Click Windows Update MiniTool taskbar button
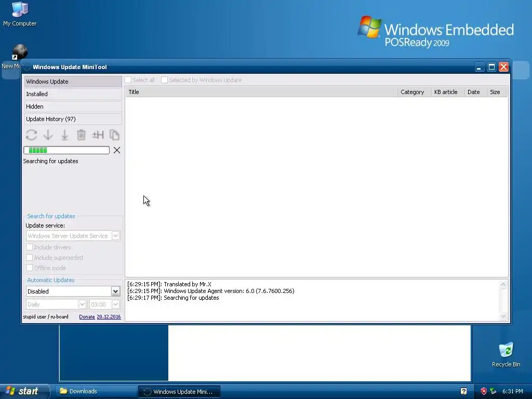This screenshot has height=399, width=532. pyautogui.click(x=179, y=391)
